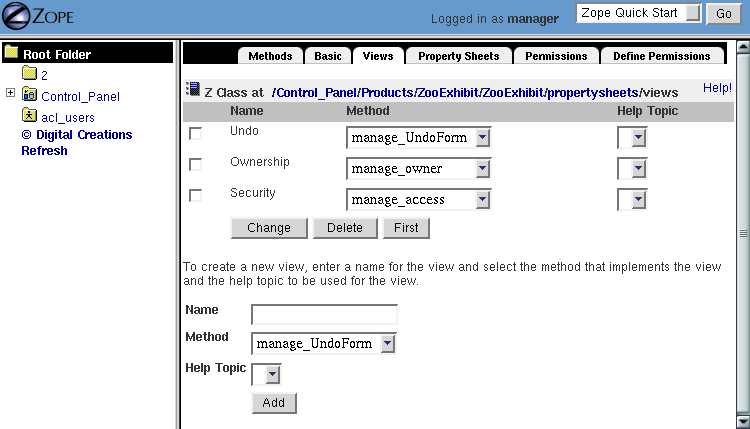Tick the Security view checkbox

pos(196,195)
